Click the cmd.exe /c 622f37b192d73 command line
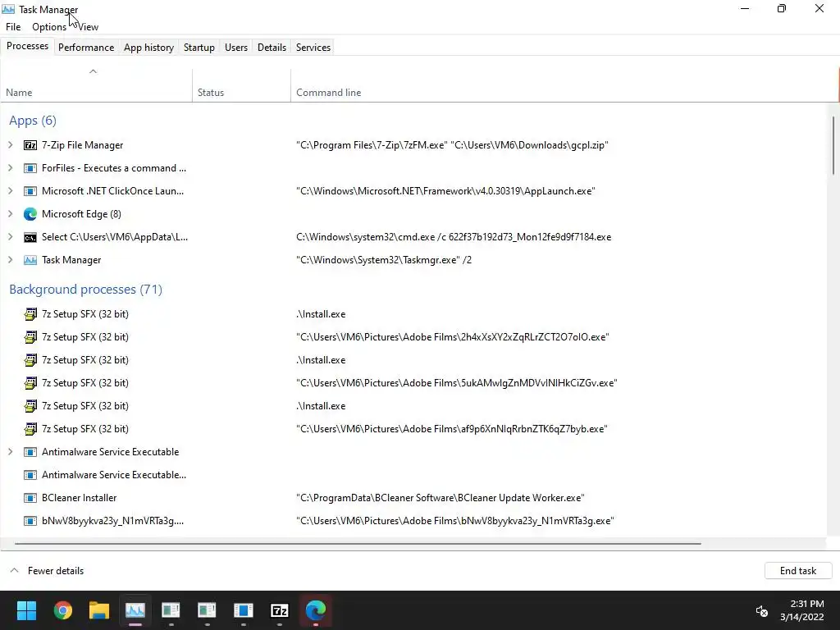The height and width of the screenshot is (630, 840). [x=454, y=237]
